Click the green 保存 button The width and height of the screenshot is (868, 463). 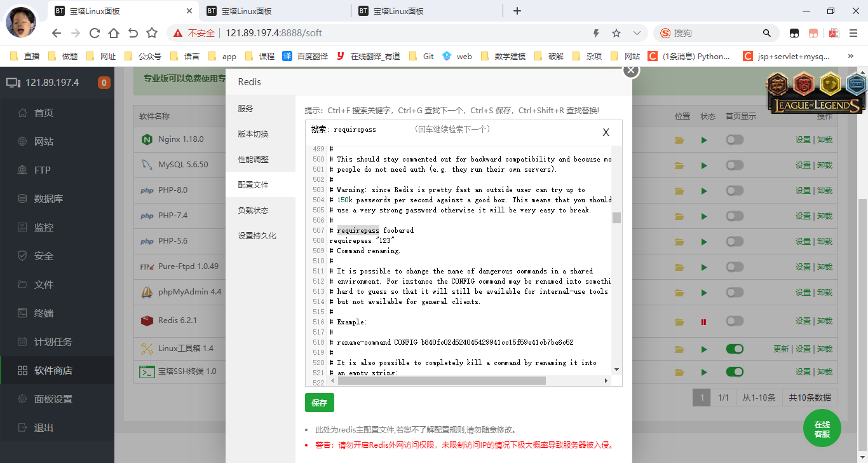pyautogui.click(x=319, y=403)
